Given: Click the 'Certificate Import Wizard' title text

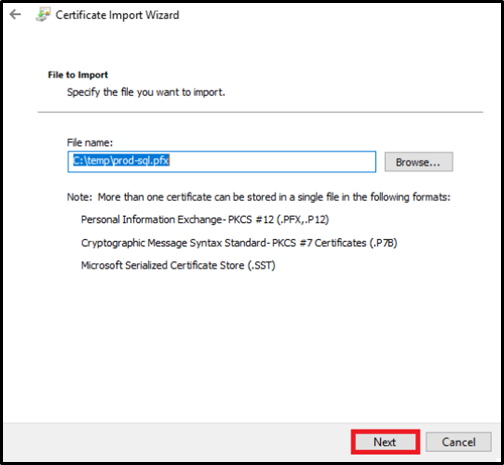Looking at the screenshot, I should coord(117,15).
